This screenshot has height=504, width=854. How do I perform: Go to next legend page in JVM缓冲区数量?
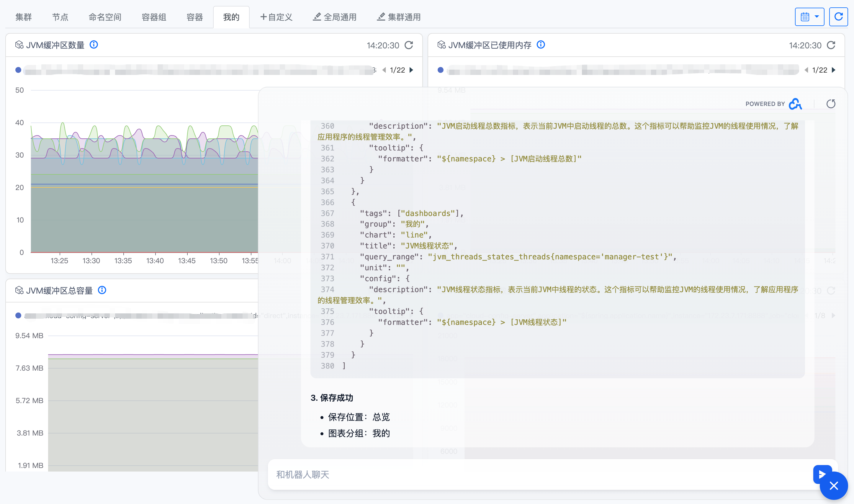pos(412,70)
